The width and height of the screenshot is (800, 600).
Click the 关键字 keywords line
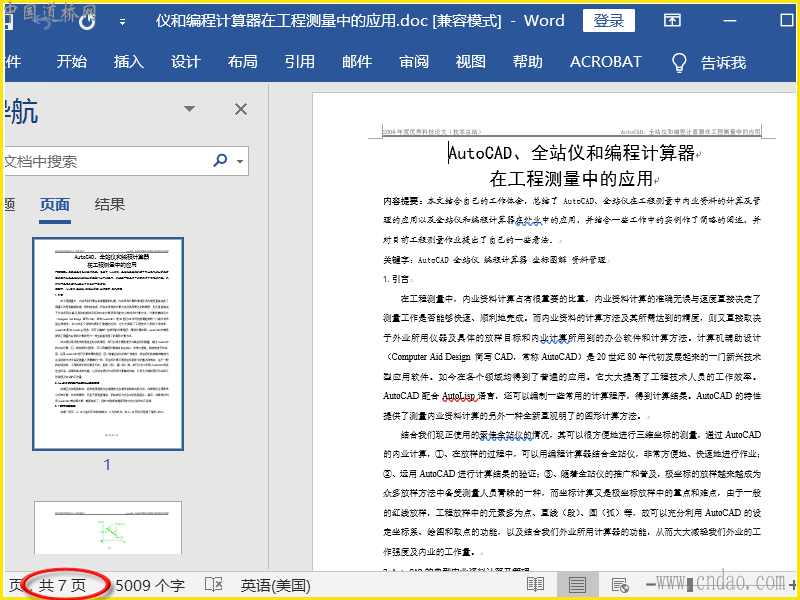495,260
